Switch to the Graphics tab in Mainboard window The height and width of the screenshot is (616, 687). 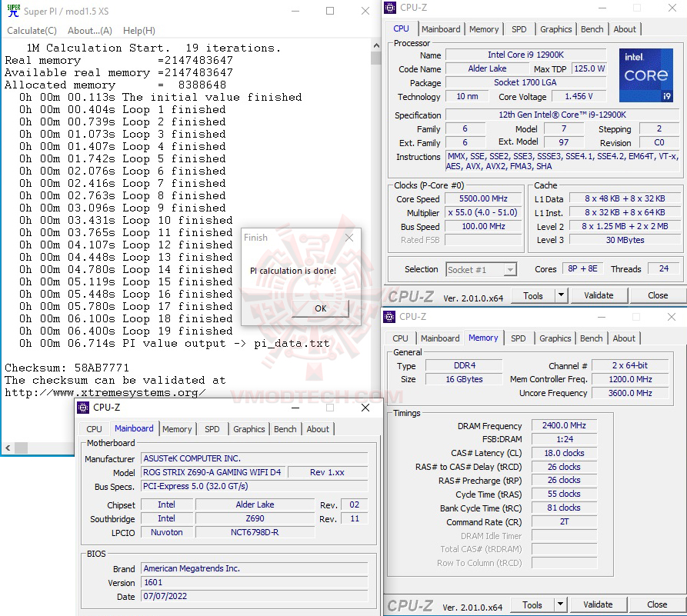point(249,429)
